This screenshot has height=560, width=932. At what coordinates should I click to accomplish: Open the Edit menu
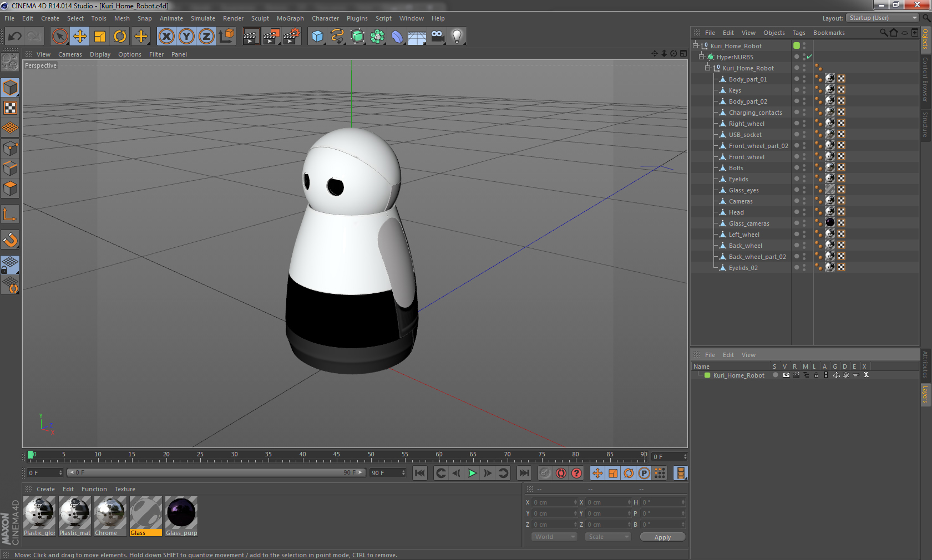pyautogui.click(x=28, y=18)
